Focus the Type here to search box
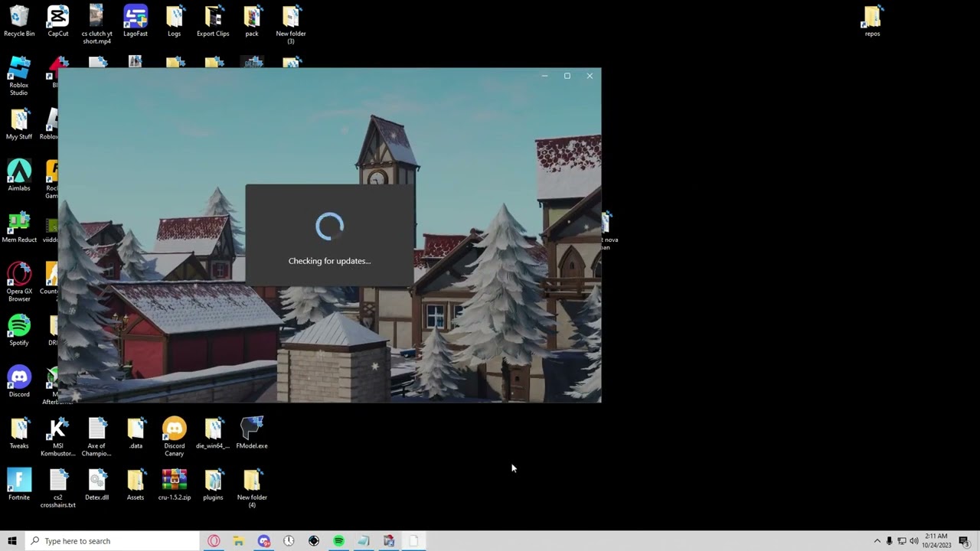This screenshot has height=551, width=980. 112,541
